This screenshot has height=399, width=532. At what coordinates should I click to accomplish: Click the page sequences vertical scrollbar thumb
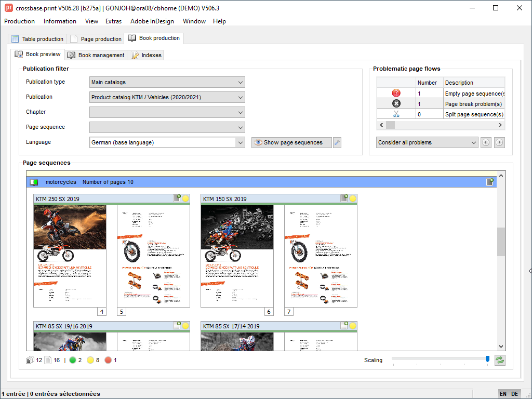click(x=501, y=242)
